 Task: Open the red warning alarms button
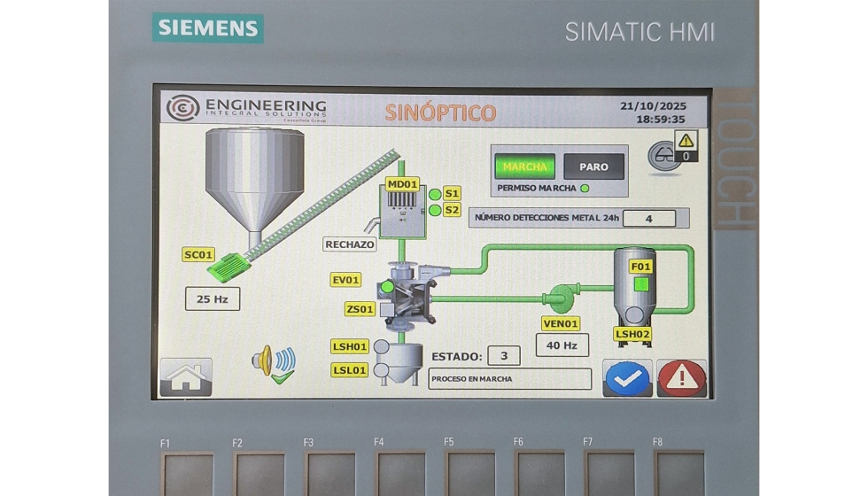click(x=681, y=378)
